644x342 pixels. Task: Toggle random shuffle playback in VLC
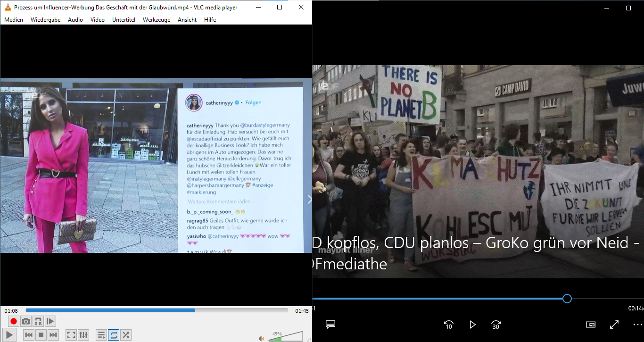(x=126, y=335)
